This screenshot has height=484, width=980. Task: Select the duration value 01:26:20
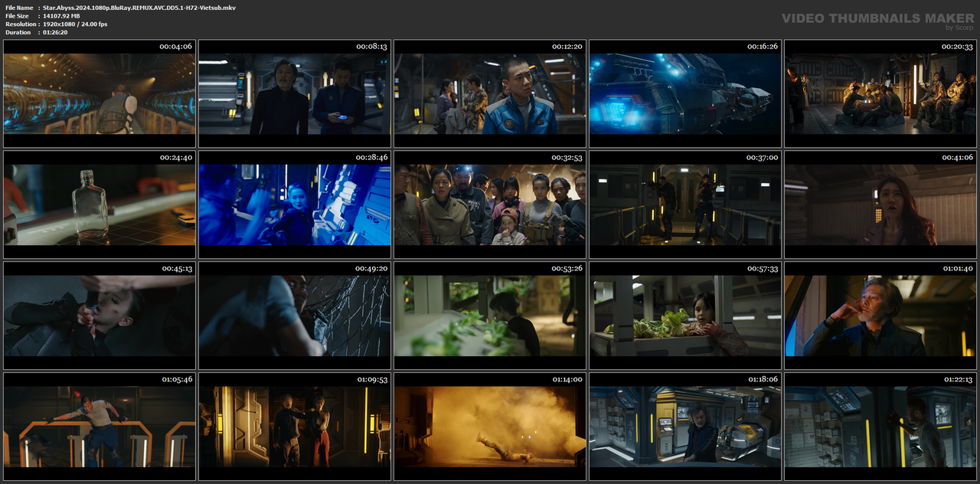[x=55, y=32]
